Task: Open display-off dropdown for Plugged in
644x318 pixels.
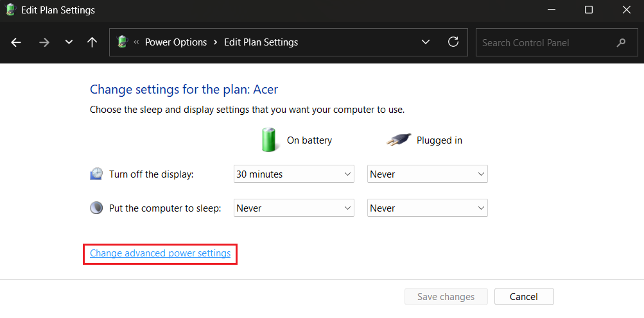Action: click(x=427, y=174)
